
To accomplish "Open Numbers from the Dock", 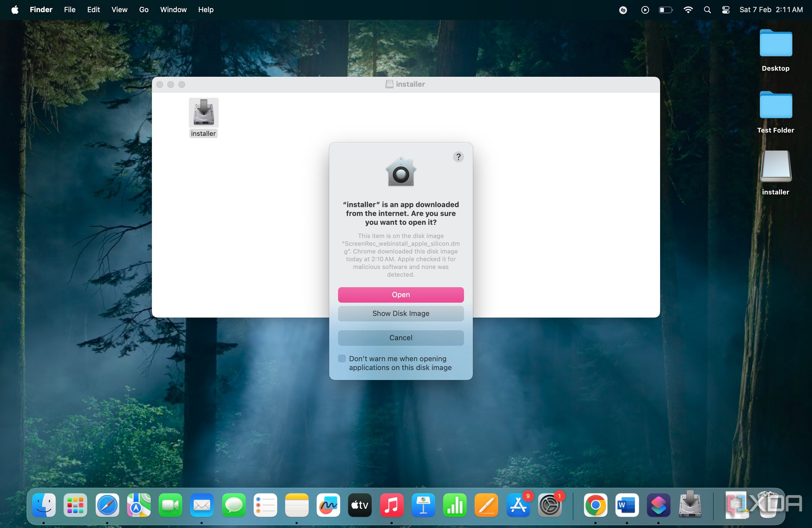I will (x=455, y=505).
